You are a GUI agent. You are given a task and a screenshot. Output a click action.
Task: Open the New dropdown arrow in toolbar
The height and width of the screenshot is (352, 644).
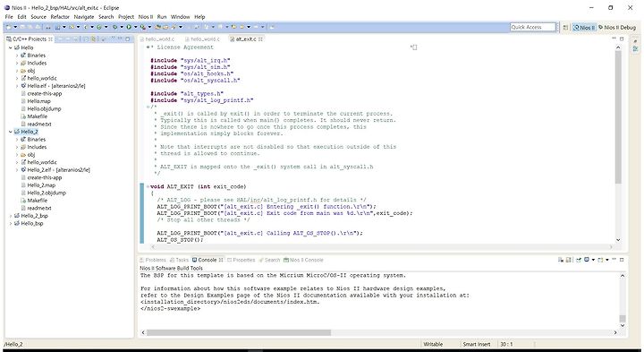[15, 27]
